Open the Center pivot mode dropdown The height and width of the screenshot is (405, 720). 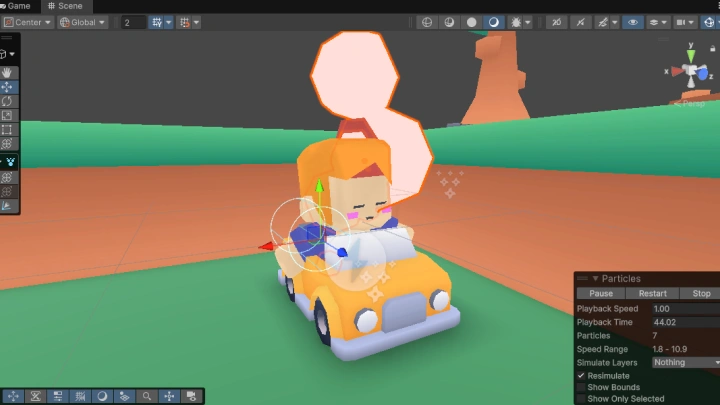[x=27, y=22]
